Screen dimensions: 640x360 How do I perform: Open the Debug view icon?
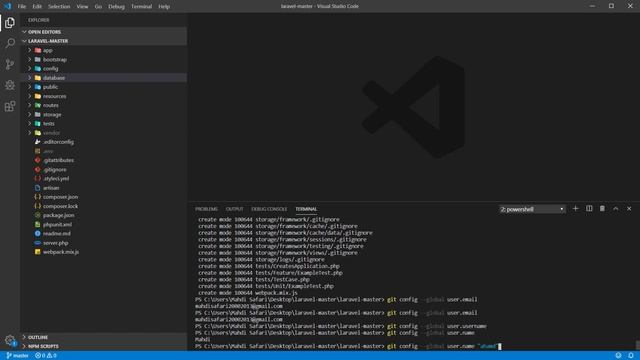point(10,85)
